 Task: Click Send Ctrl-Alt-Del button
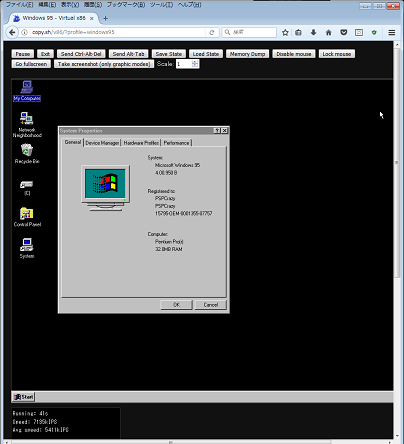click(x=81, y=54)
